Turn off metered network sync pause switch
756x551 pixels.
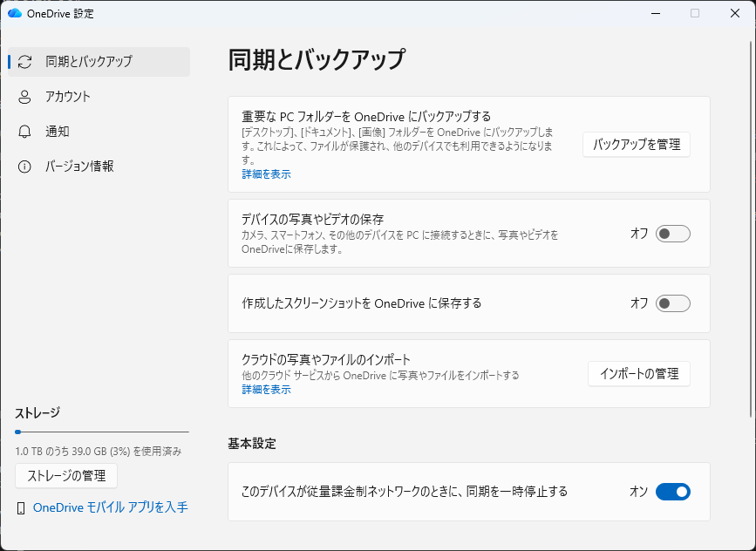pos(672,492)
